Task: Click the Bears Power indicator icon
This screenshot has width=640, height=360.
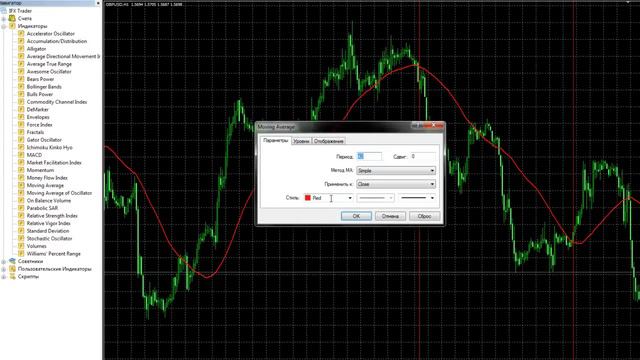Action: pos(21,79)
